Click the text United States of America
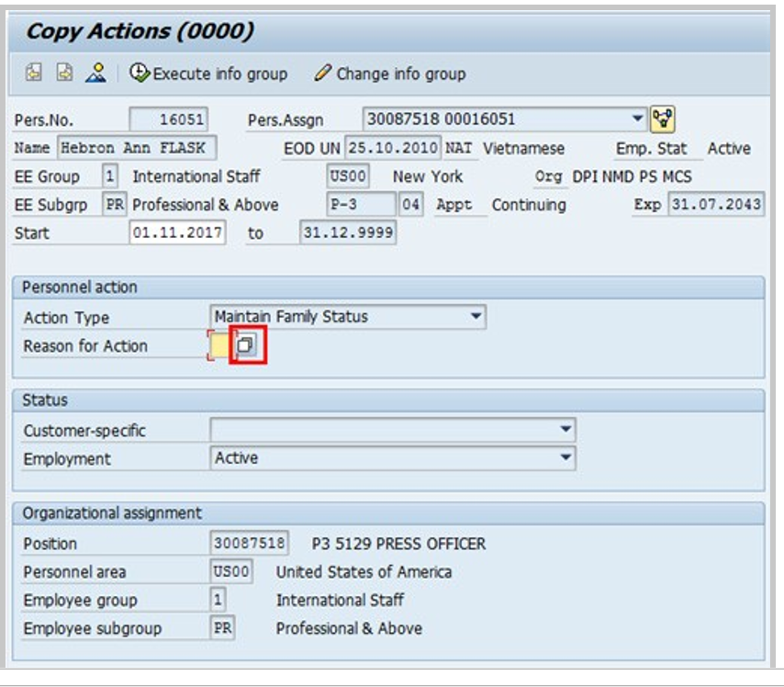 pos(364,572)
